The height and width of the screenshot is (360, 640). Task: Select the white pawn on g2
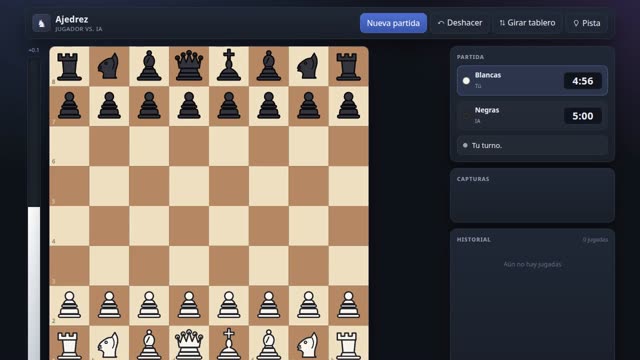308,305
